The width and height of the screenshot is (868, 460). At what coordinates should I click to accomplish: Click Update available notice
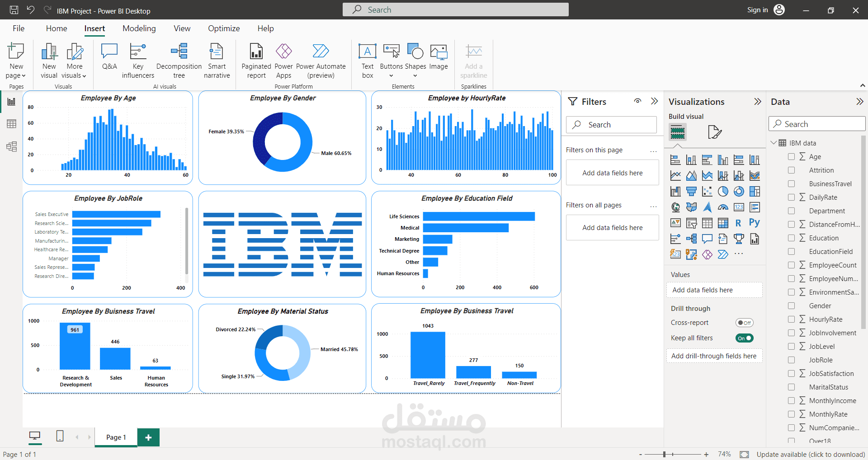811,454
